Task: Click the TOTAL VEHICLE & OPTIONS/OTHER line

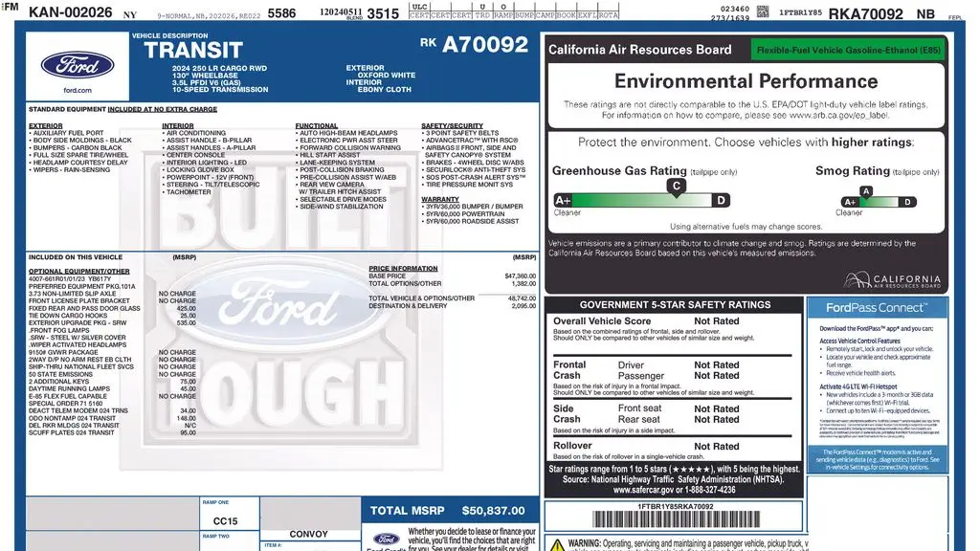Action: 452,298
